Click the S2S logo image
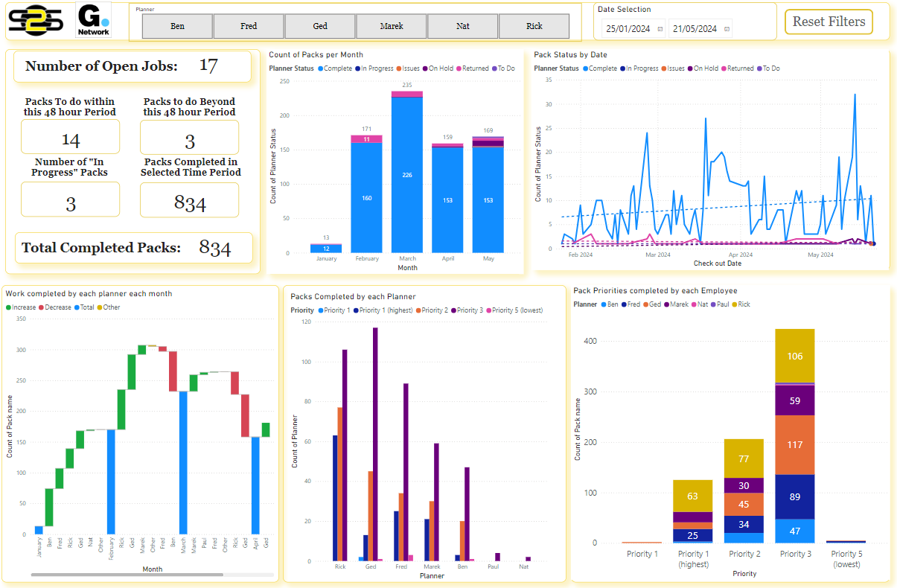The height and width of the screenshot is (588, 897). tap(37, 21)
